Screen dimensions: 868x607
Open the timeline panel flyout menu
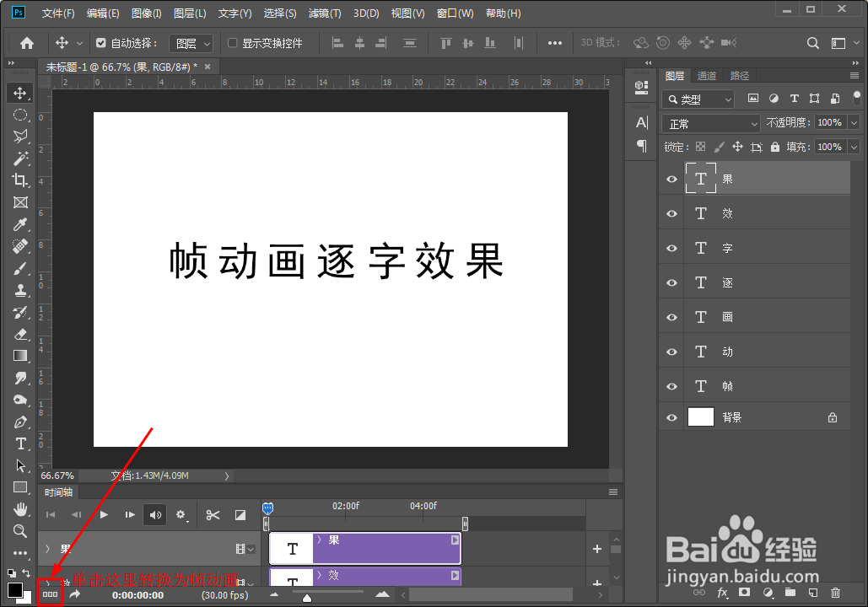[x=612, y=492]
